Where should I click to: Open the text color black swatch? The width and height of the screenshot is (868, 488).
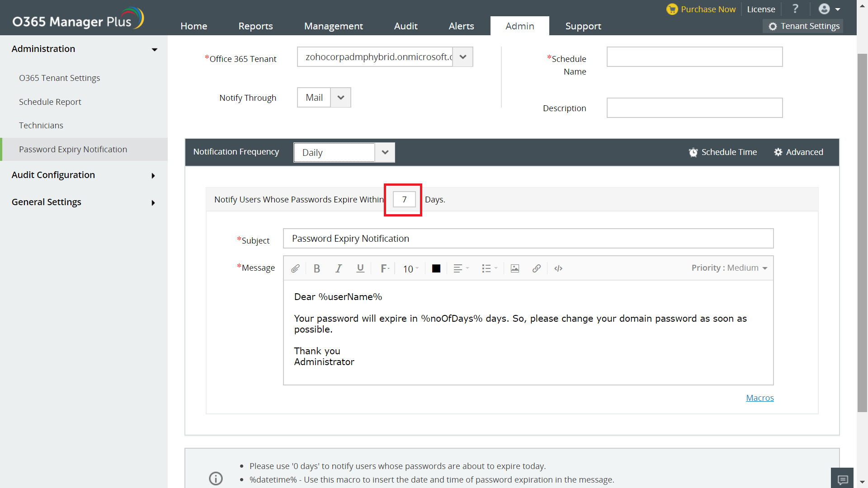coord(436,268)
